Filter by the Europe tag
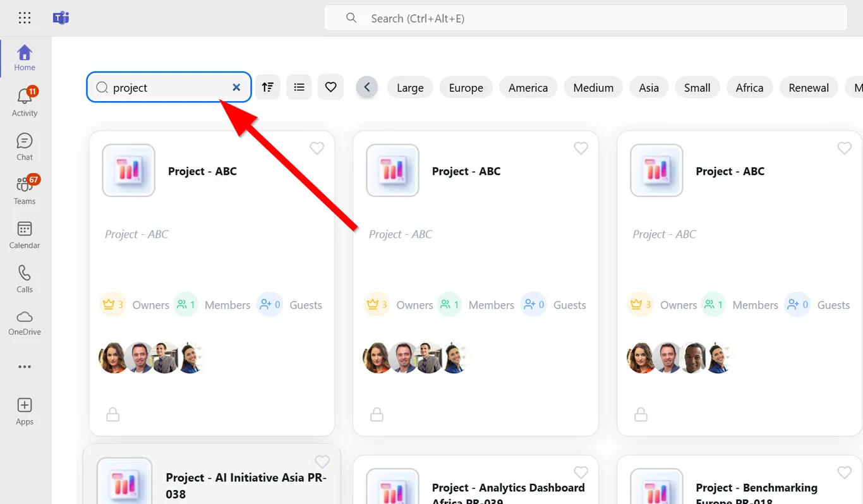 [466, 88]
